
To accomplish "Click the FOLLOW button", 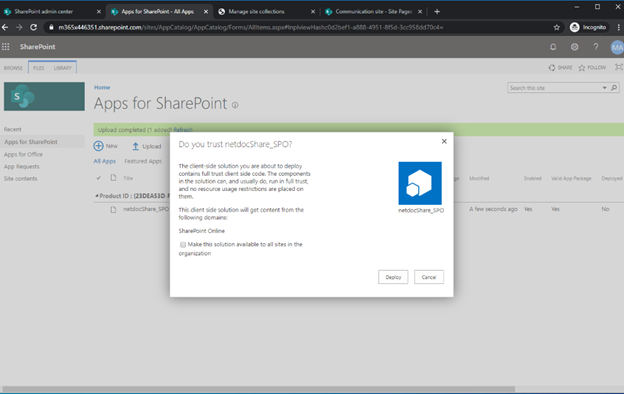I will 592,68.
